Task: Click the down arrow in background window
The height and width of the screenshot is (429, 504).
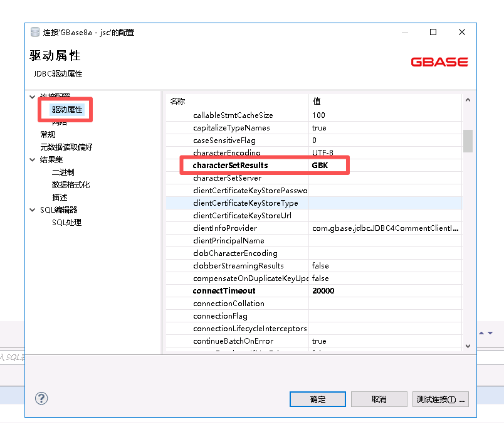Action: [490, 333]
